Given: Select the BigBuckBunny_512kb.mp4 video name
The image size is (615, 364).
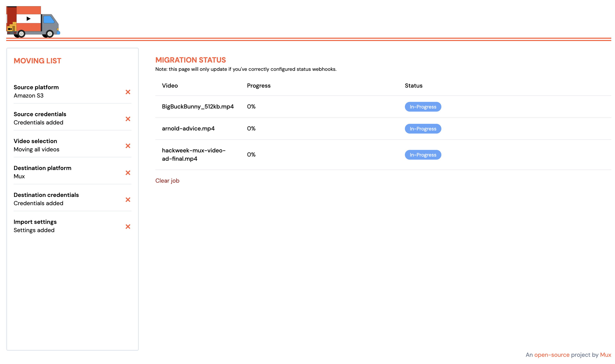Looking at the screenshot, I should click(197, 106).
